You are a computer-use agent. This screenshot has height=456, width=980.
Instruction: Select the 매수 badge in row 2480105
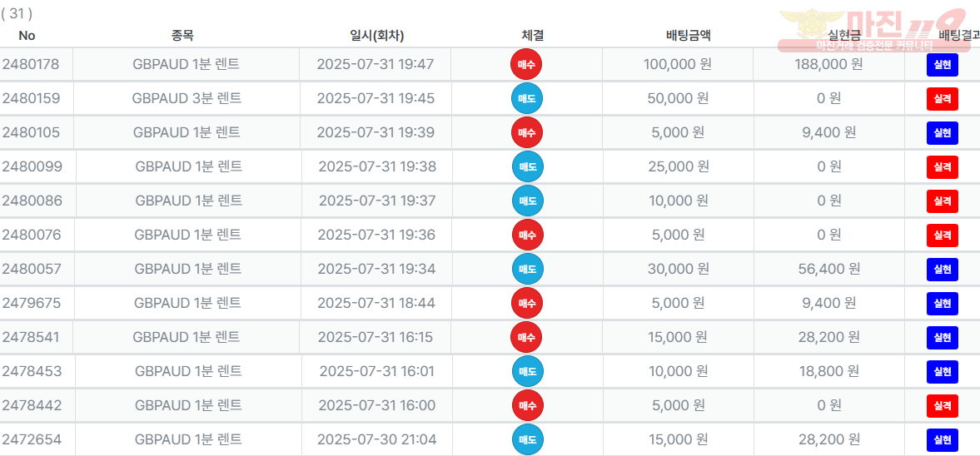(527, 132)
